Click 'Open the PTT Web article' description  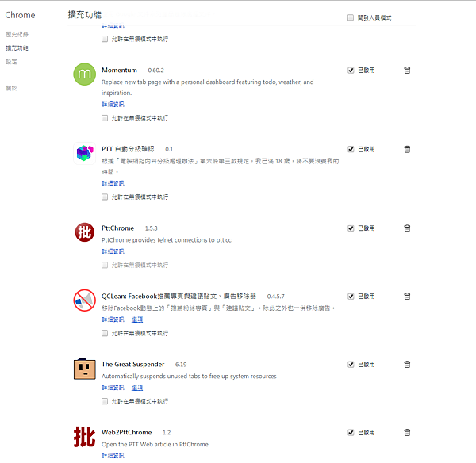(x=155, y=444)
